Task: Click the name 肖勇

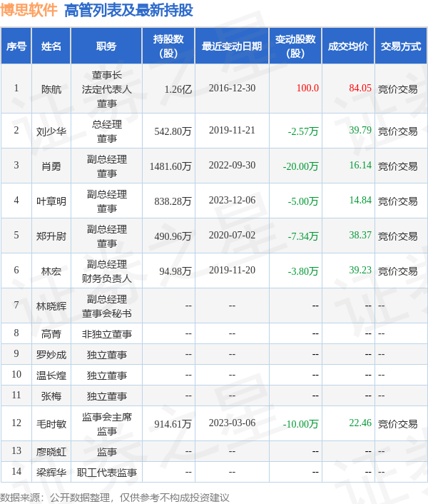Action: (x=51, y=166)
